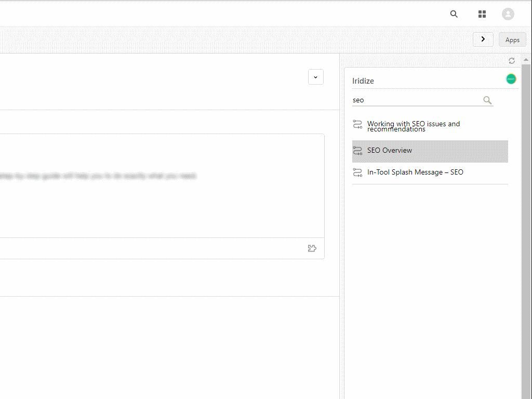Click the guide icon beside SEO Overview

tap(357, 151)
